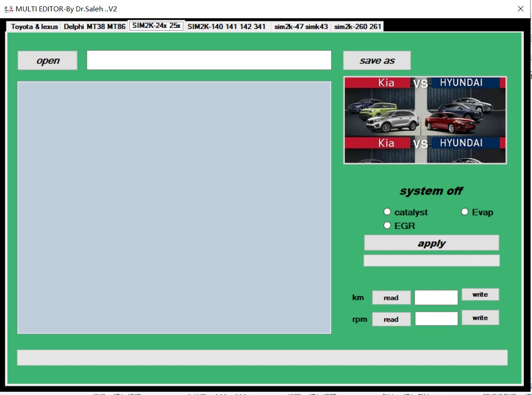Click the Kia vs Hyundai image

point(425,120)
